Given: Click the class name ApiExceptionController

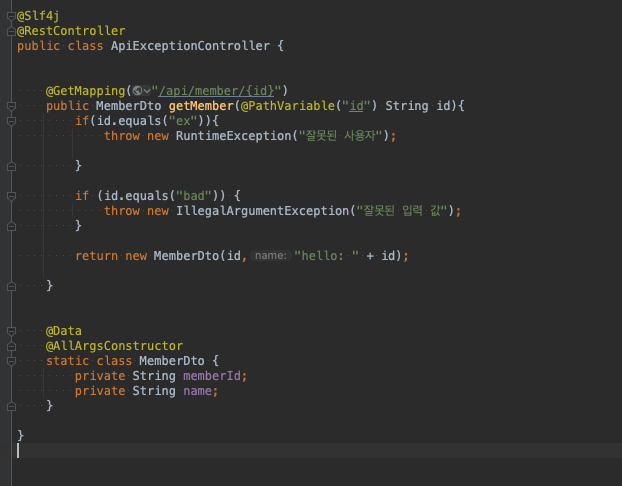Looking at the screenshot, I should (x=190, y=46).
